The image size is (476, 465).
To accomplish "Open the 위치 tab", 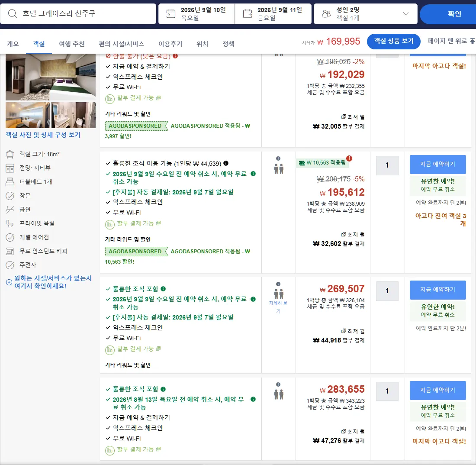I will [x=202, y=44].
